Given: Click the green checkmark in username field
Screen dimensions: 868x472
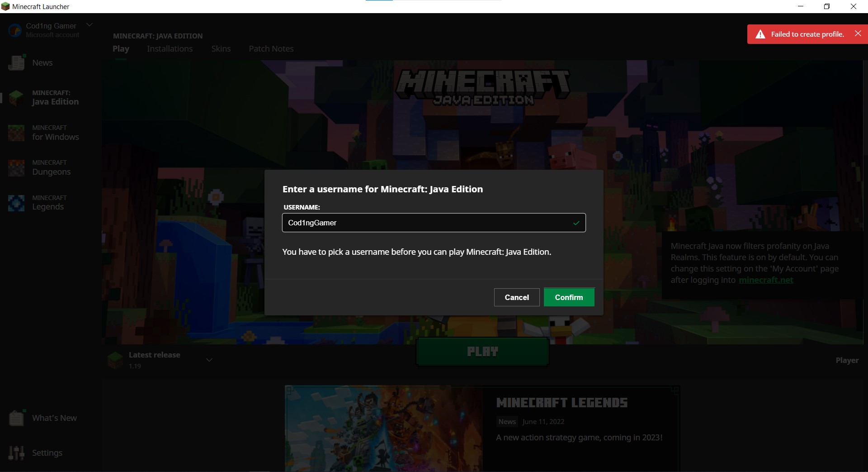Looking at the screenshot, I should [576, 223].
